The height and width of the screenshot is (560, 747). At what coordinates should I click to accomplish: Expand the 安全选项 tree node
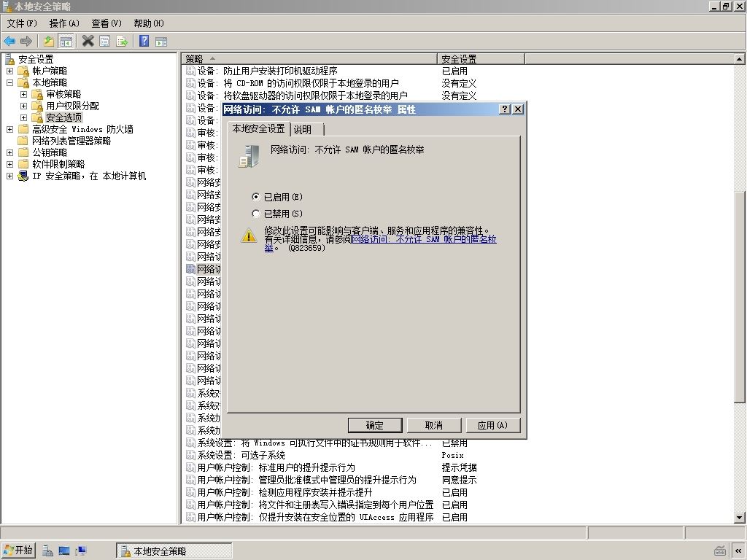(x=23, y=117)
